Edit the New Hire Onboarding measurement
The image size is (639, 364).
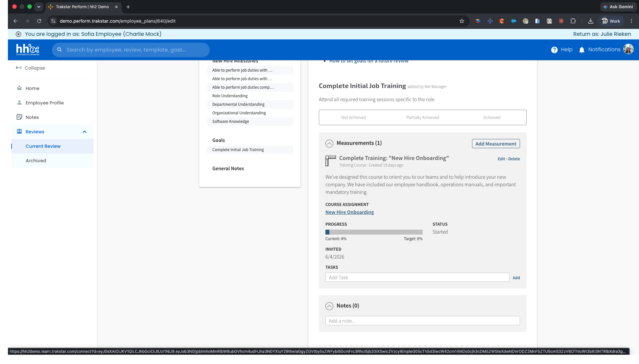(x=501, y=159)
